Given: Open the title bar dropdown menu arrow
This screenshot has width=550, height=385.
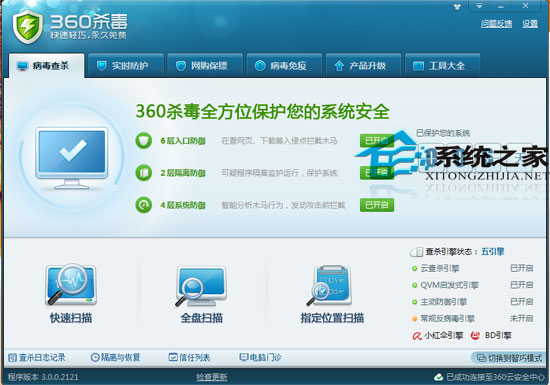Looking at the screenshot, I should [x=479, y=6].
